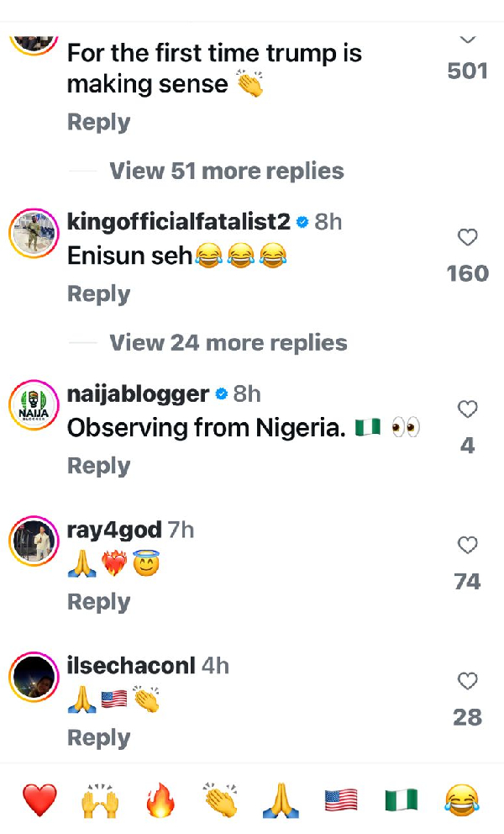Screen dimensions: 504x834
Task: Tap the Nigerian flag quick reaction emoji
Action: click(402, 800)
